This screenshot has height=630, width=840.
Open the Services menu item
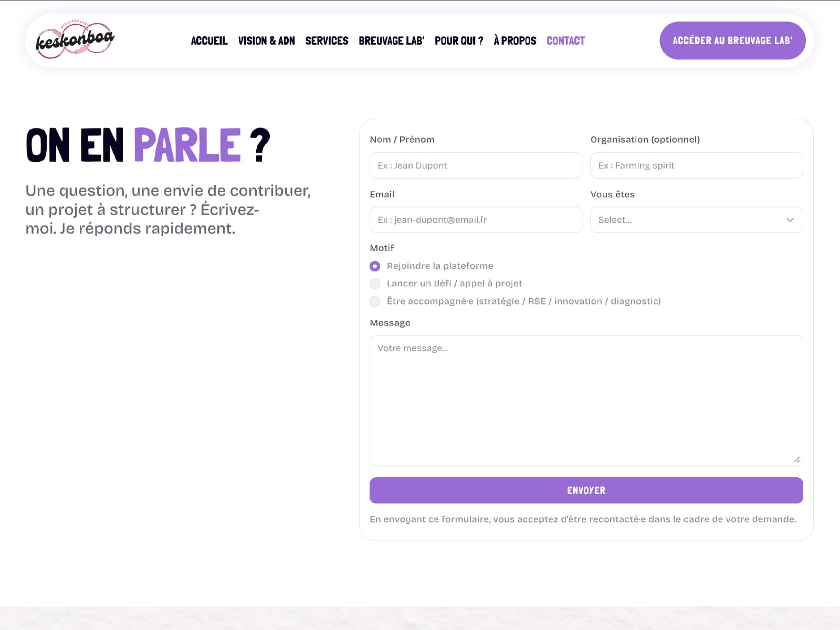pos(327,41)
